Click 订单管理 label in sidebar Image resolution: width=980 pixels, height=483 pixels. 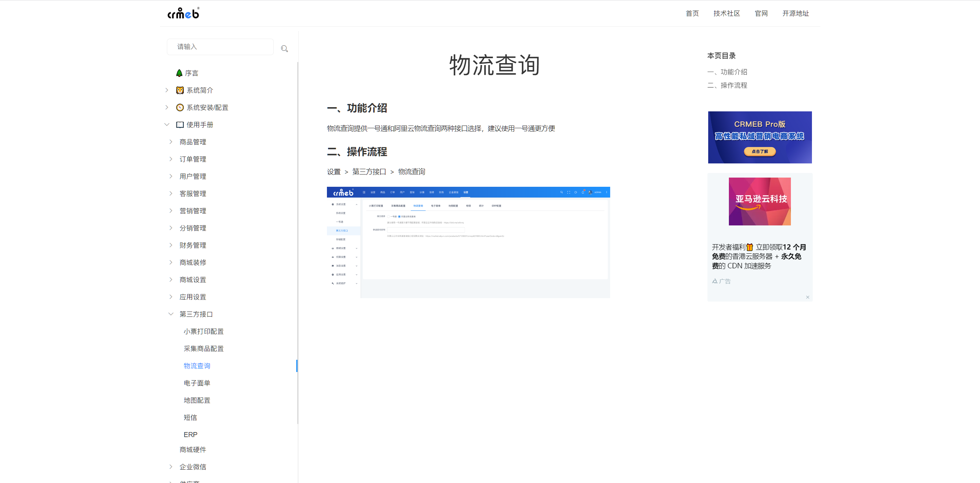193,159
